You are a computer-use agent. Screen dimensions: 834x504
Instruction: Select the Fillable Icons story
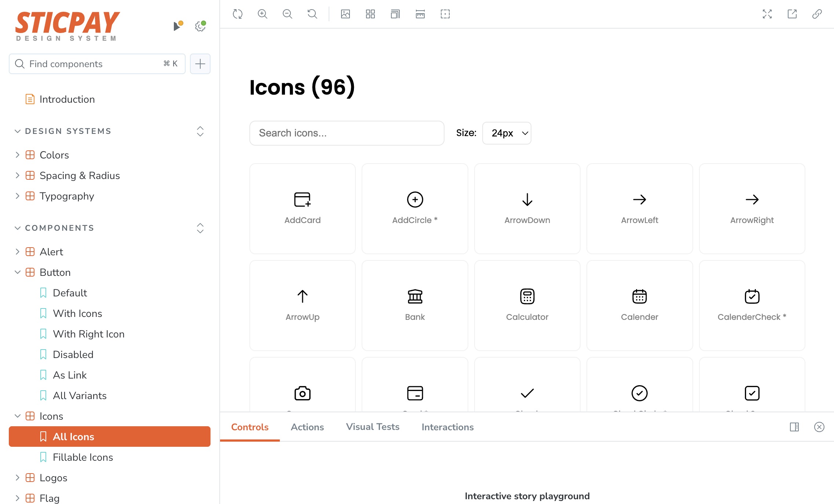coord(83,457)
